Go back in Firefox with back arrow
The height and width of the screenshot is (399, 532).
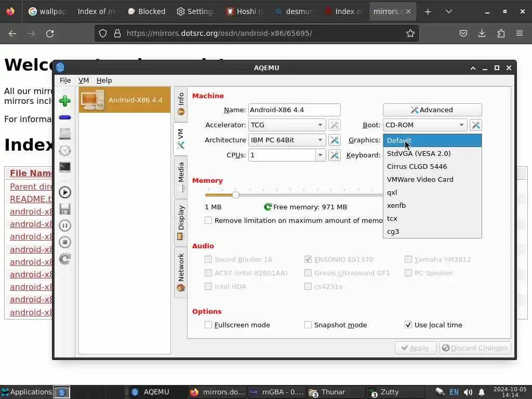coord(12,33)
